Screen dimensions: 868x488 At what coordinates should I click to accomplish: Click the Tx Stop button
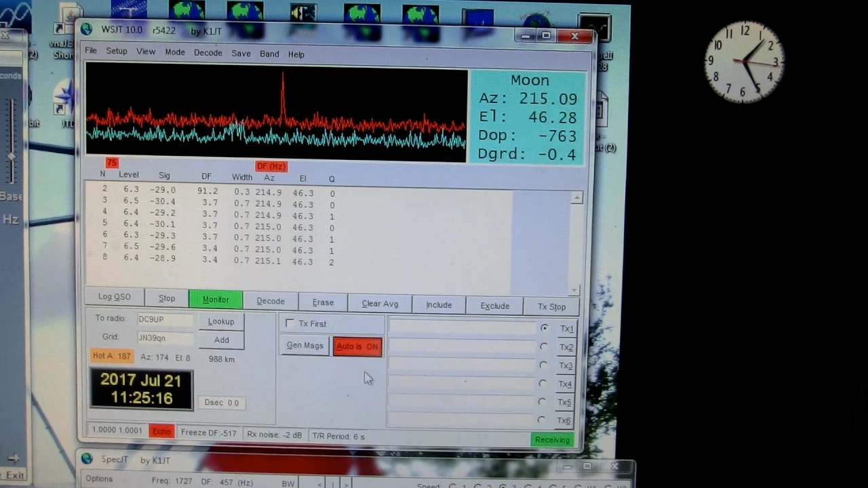click(551, 306)
